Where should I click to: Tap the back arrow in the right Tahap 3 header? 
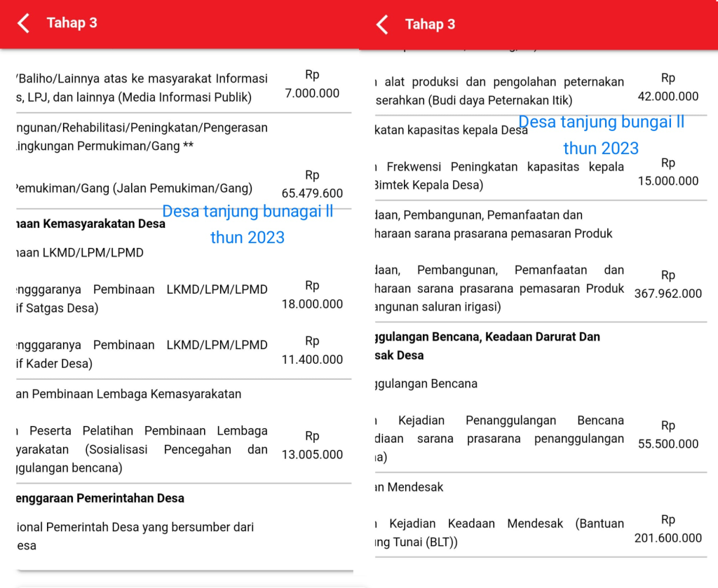382,25
